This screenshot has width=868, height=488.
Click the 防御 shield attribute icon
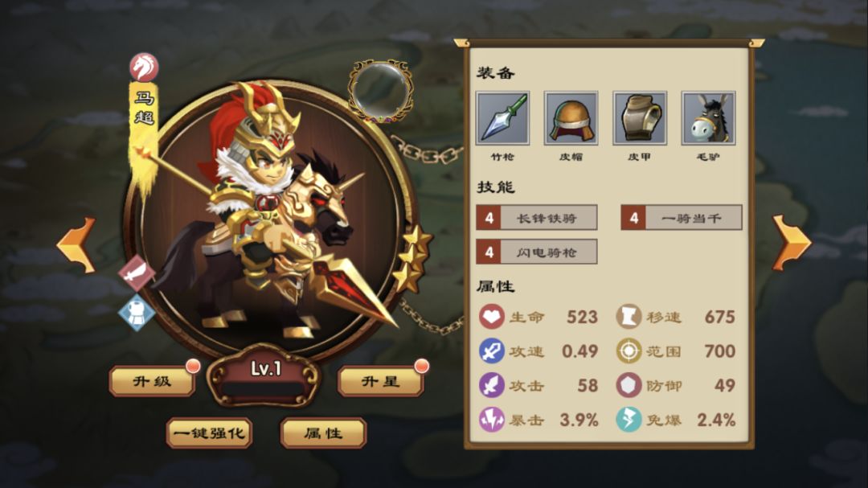(628, 386)
